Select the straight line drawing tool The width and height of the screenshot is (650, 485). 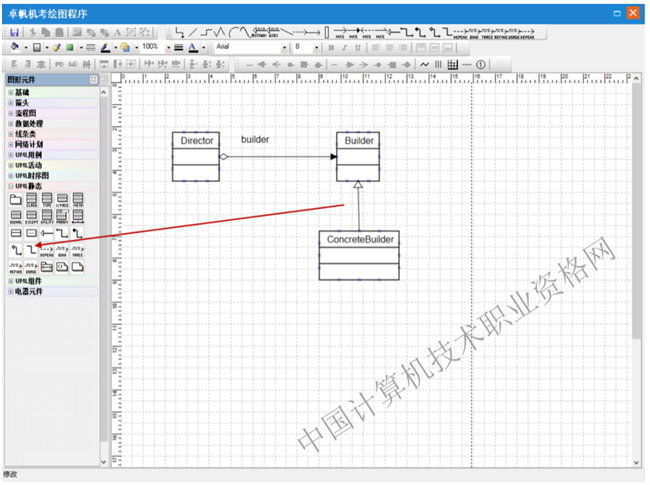pyautogui.click(x=194, y=32)
